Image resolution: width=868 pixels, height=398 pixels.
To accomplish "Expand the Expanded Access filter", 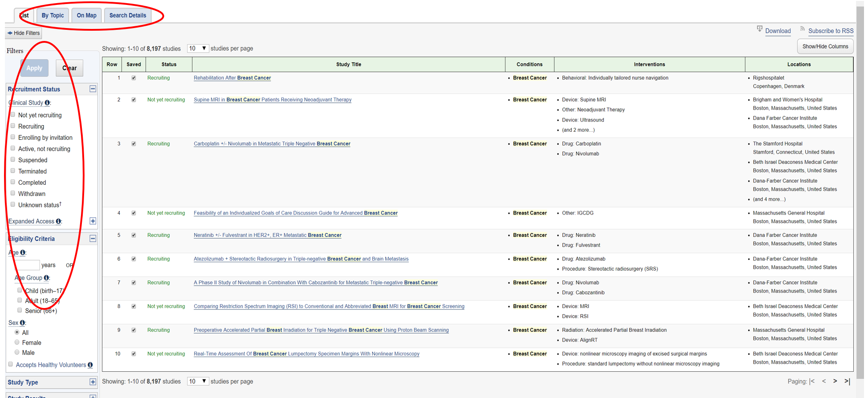I will 93,221.
